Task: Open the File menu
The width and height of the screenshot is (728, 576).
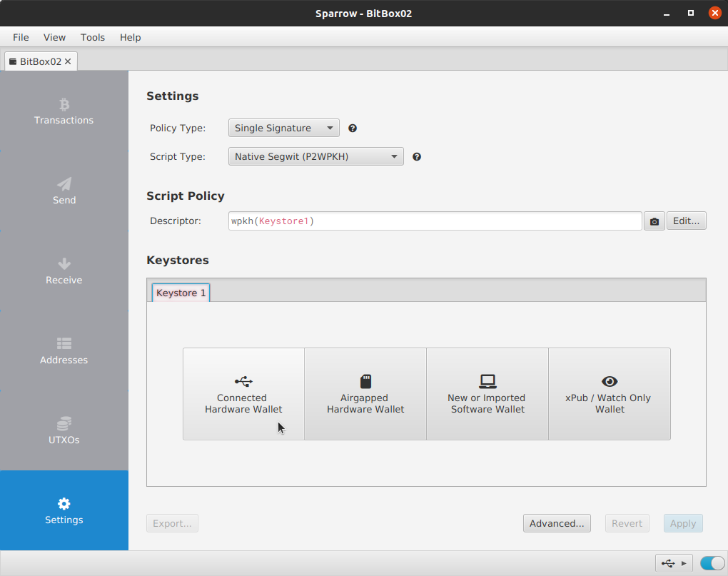Action: [x=21, y=37]
